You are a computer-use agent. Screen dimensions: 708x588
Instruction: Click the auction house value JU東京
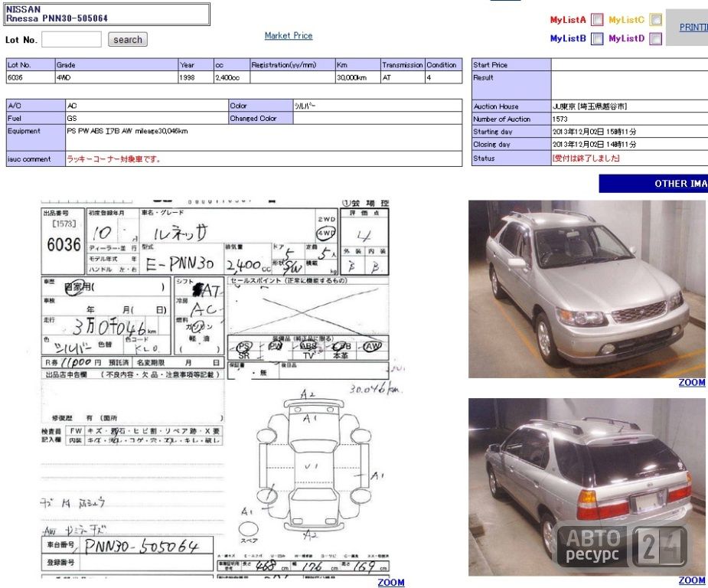coord(589,106)
